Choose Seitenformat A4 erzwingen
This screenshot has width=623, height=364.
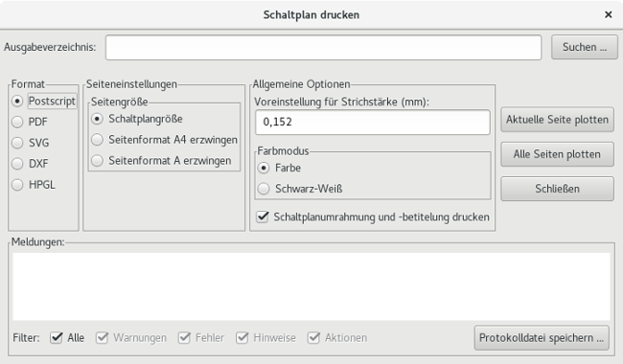point(98,140)
